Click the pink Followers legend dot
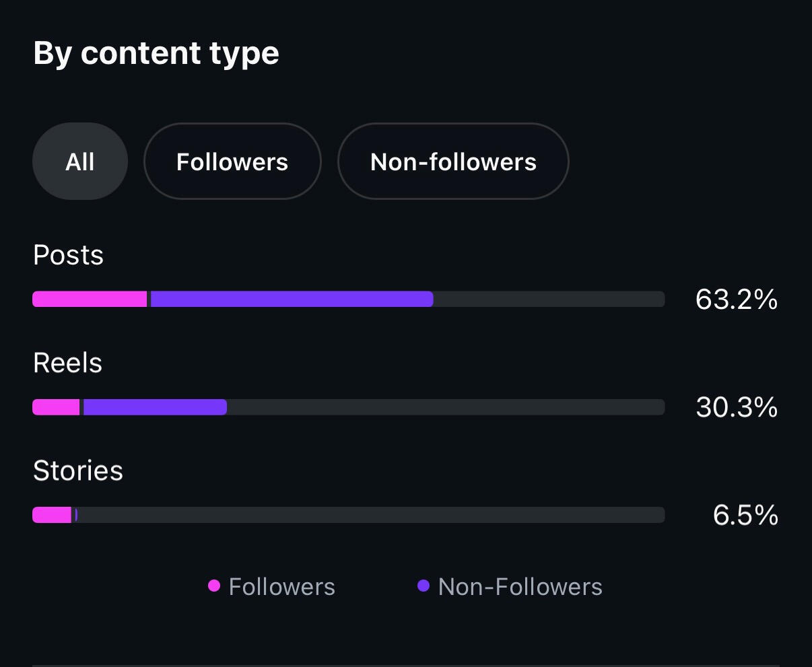The width and height of the screenshot is (812, 667). click(214, 586)
